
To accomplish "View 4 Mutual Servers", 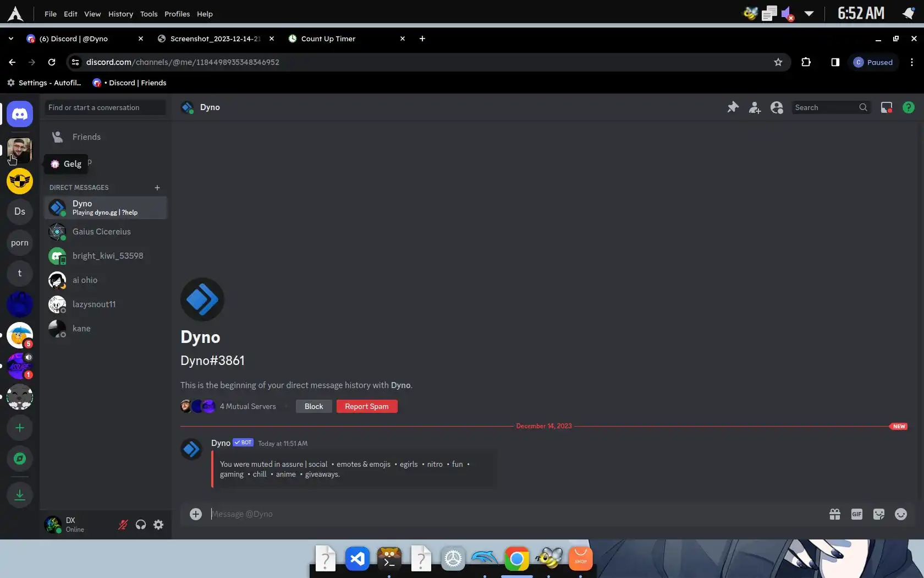I will pos(248,406).
